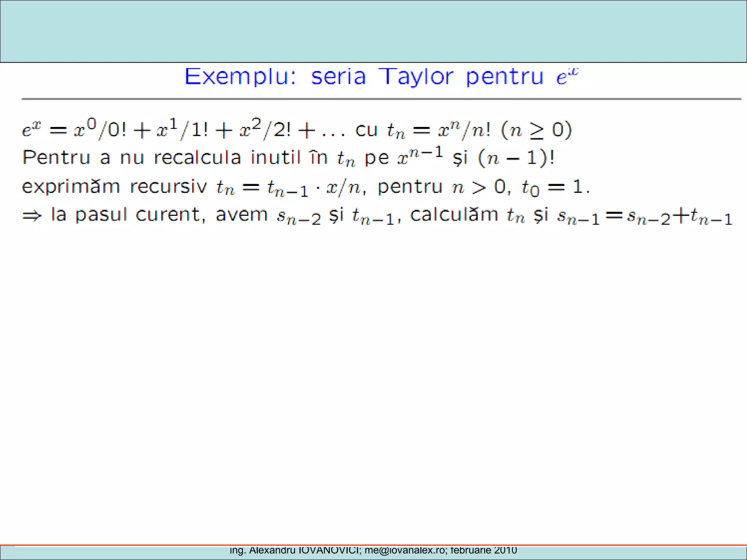Click the phrase 'la pasul curent, avem'

pos(159,215)
